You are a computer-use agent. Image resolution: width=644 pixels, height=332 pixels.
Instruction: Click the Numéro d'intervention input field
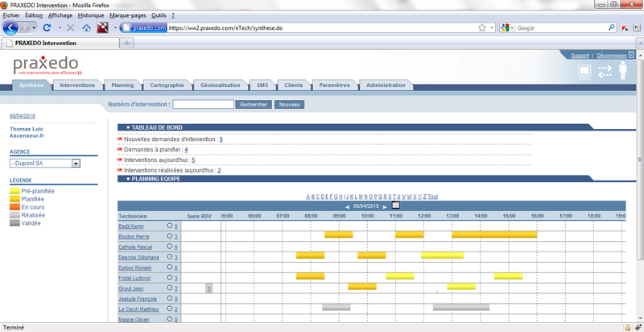(x=203, y=104)
